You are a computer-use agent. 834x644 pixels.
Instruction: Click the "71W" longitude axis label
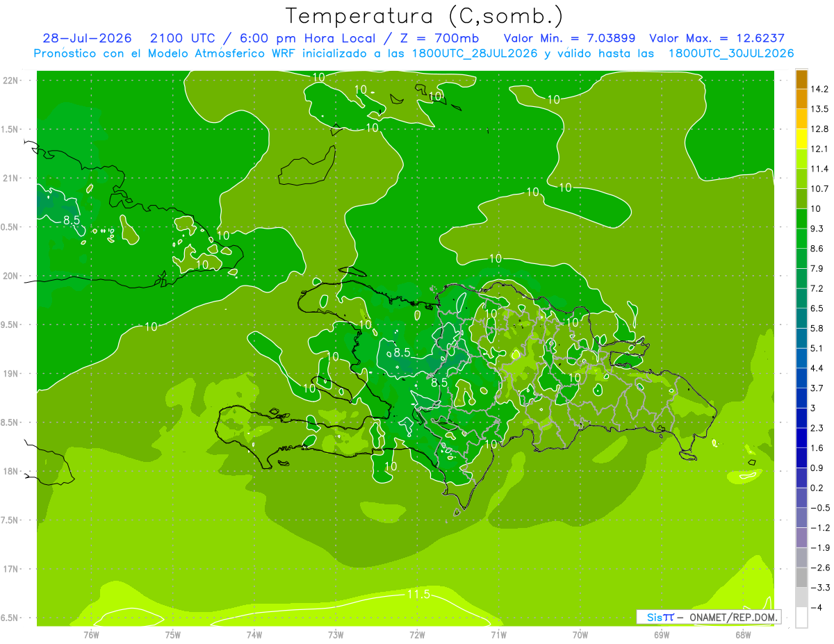coord(498,634)
